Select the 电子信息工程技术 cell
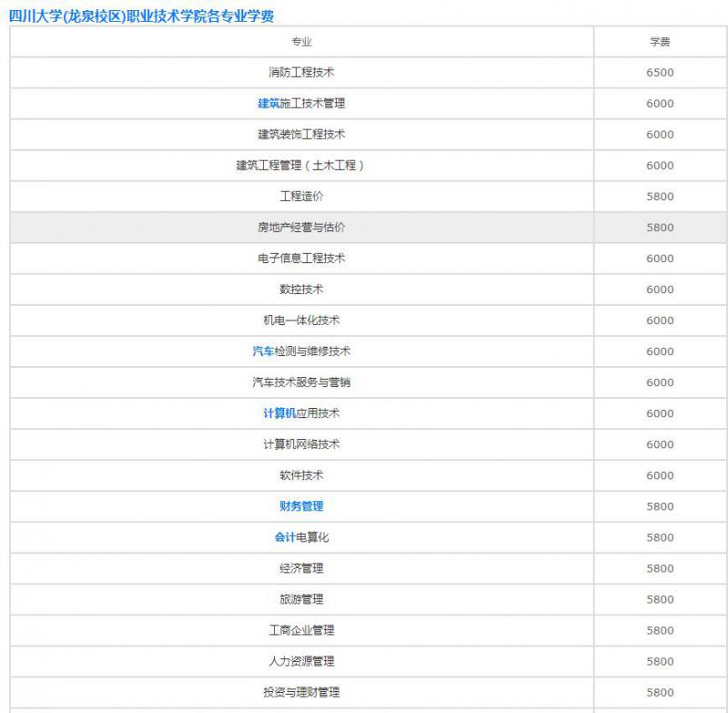The width and height of the screenshot is (728, 713). 301,258
